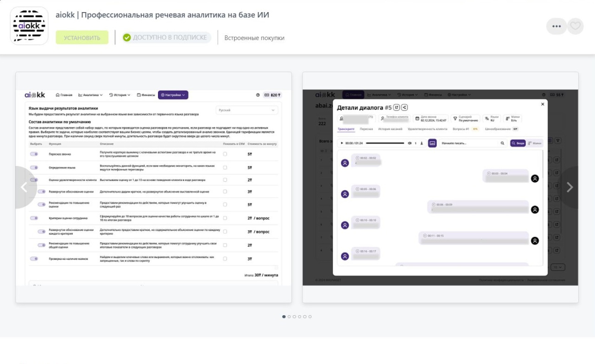Click the app title 'aiokk | Профессиональная речевая аналитика'
595x364 pixels.
pos(162,15)
